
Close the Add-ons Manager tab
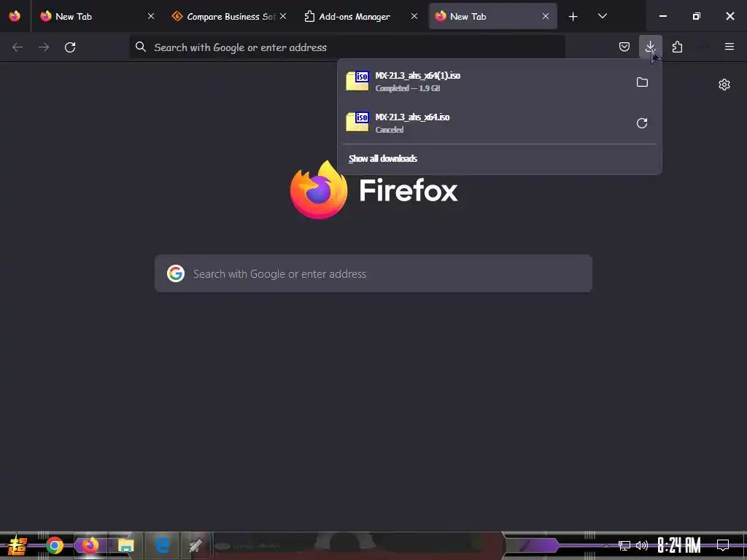coord(414,16)
